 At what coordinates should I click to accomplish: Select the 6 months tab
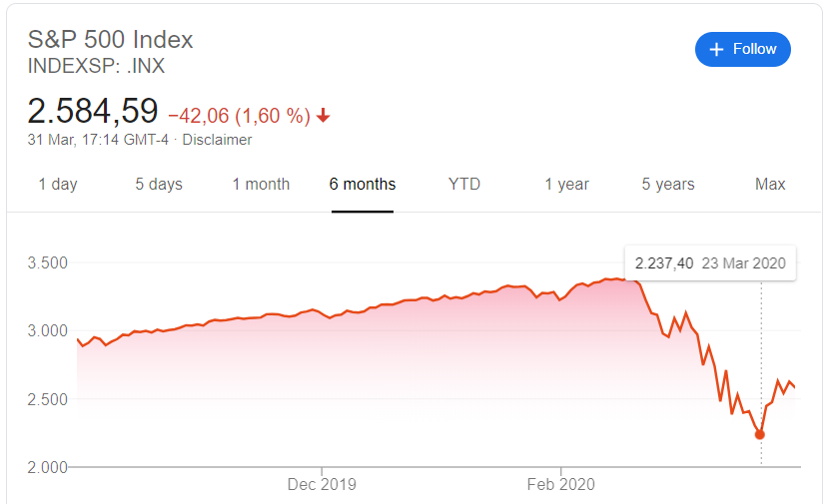point(363,184)
